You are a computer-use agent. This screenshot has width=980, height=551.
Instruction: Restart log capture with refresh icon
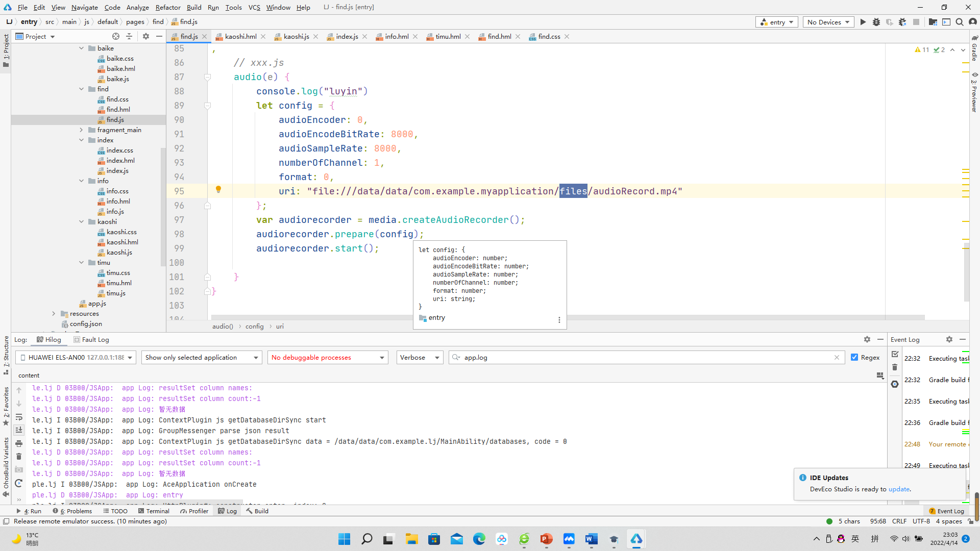[x=19, y=483]
